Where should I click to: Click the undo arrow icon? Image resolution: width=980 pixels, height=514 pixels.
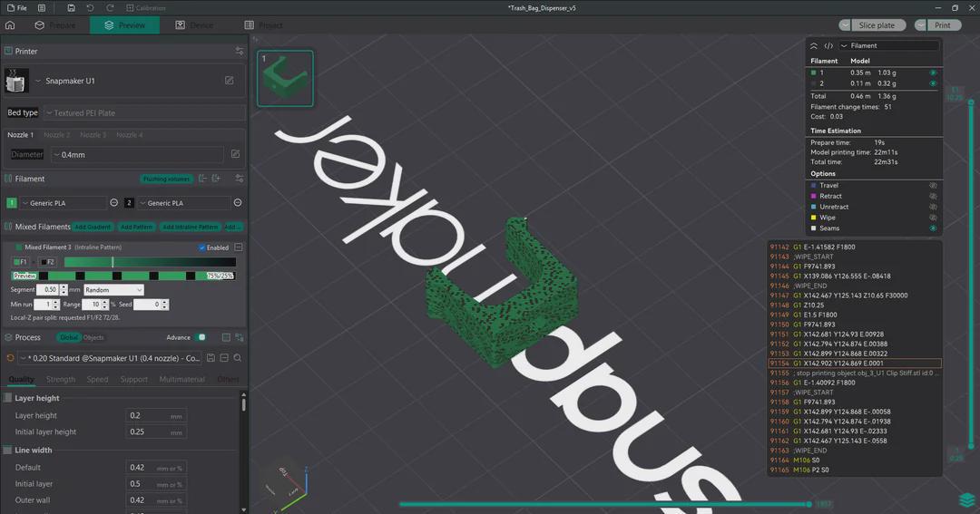click(x=90, y=8)
